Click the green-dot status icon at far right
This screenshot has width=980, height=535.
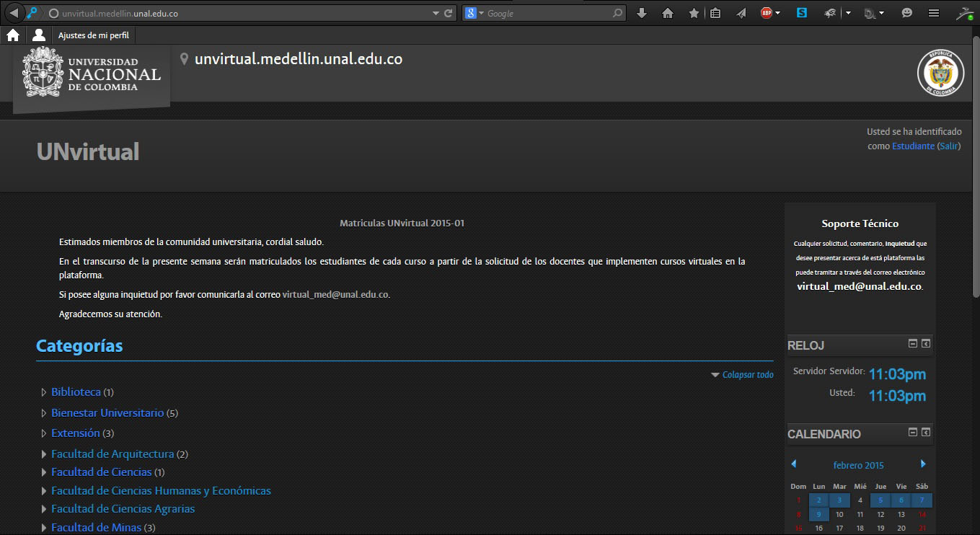(x=965, y=13)
